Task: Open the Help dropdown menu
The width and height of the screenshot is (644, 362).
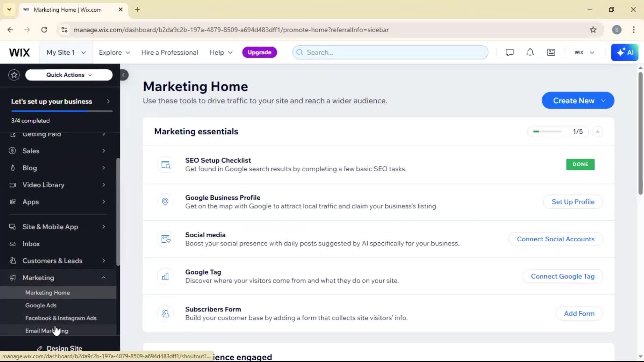Action: (221, 53)
